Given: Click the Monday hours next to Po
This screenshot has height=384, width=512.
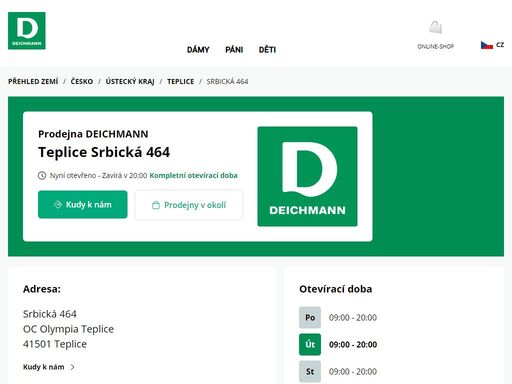Looking at the screenshot, I should [x=353, y=318].
